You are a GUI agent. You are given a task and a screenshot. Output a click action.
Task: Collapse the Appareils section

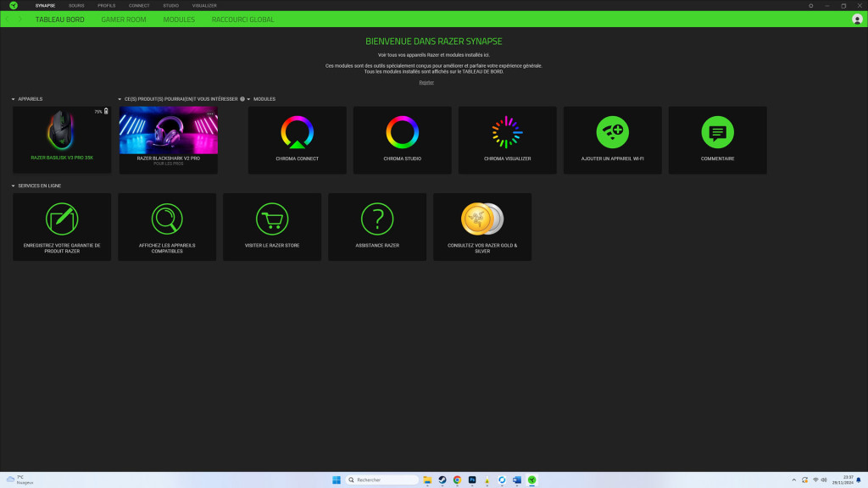[14, 99]
